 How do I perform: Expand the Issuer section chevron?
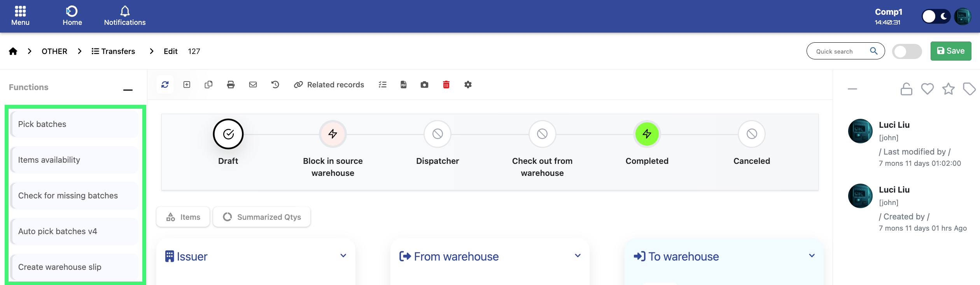343,255
